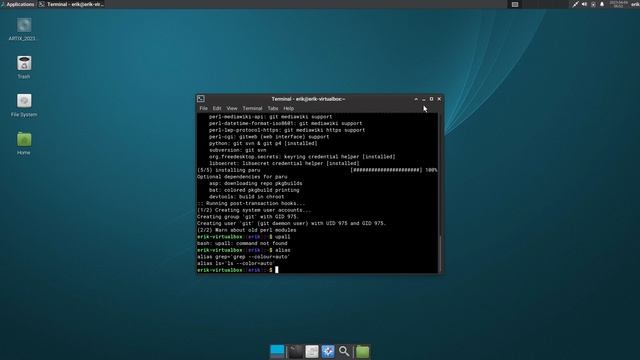The height and width of the screenshot is (360, 640).
Task: Click the 'Running post-transaction hooks' line
Action: tap(251, 203)
